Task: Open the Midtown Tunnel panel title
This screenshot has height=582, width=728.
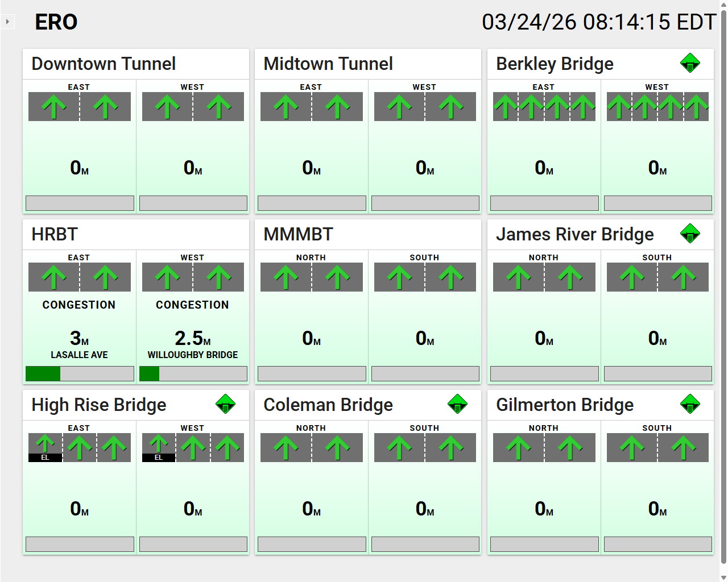Action: coord(328,64)
